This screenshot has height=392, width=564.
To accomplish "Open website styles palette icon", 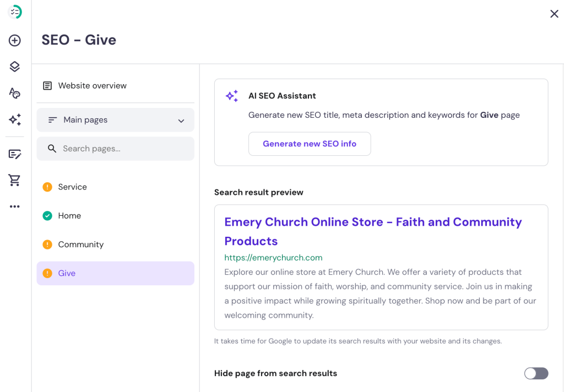I will pyautogui.click(x=15, y=93).
